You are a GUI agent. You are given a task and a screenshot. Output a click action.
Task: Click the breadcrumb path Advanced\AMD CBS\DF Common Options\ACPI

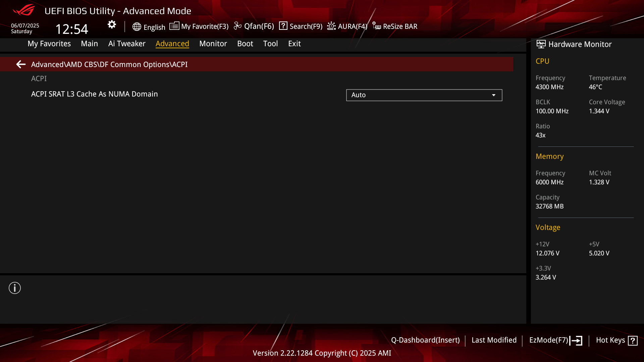109,64
